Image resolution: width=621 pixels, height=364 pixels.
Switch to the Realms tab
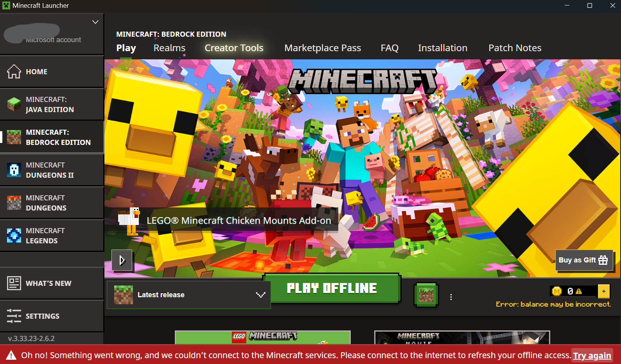[169, 48]
